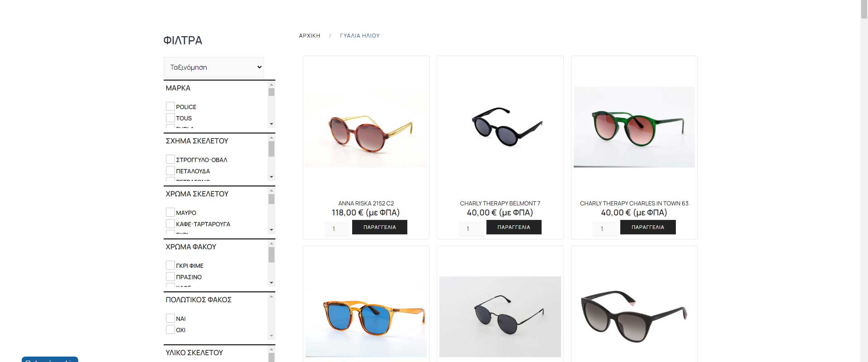Select the ΜΑΥΡΟ frame color checkbox
The width and height of the screenshot is (868, 362).
(x=170, y=212)
